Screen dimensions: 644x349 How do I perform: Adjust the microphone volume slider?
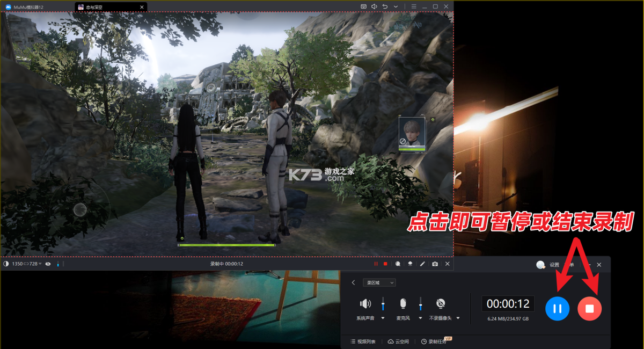[421, 303]
